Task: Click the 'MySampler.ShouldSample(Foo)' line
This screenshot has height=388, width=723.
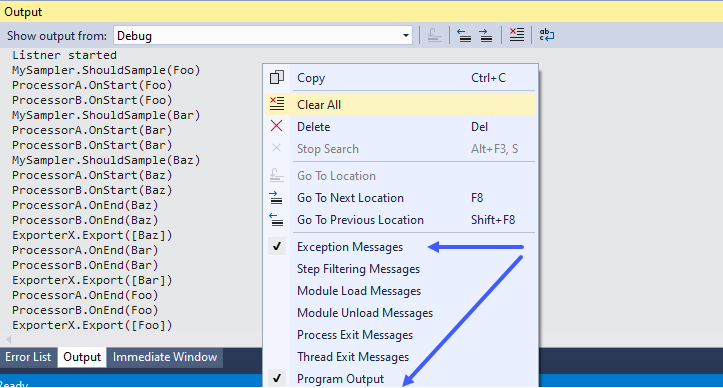Action: point(106,70)
